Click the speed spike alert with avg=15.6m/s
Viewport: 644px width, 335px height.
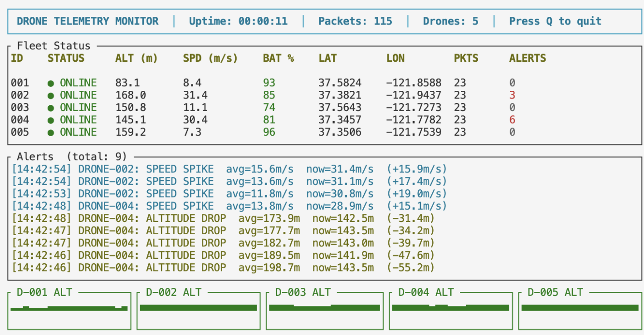229,169
